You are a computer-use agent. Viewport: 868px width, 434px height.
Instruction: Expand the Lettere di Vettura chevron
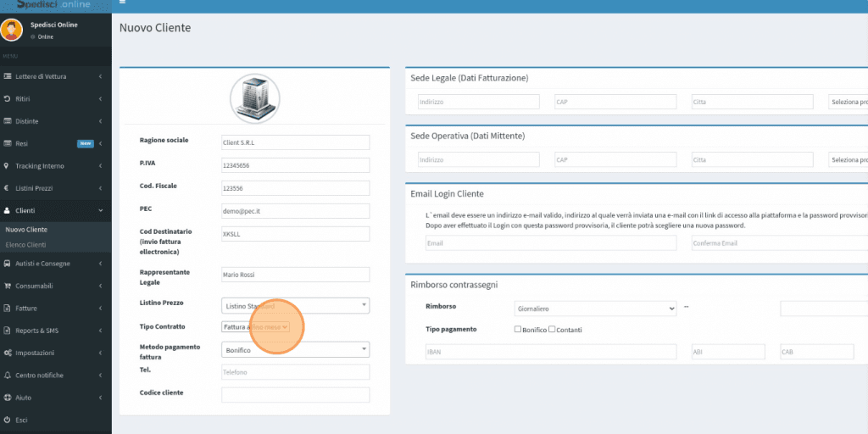[100, 76]
